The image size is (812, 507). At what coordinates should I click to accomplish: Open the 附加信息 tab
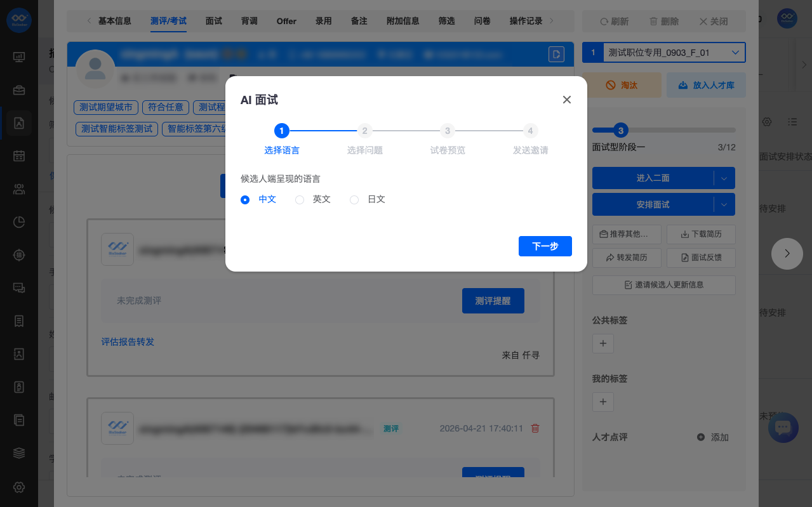403,21
